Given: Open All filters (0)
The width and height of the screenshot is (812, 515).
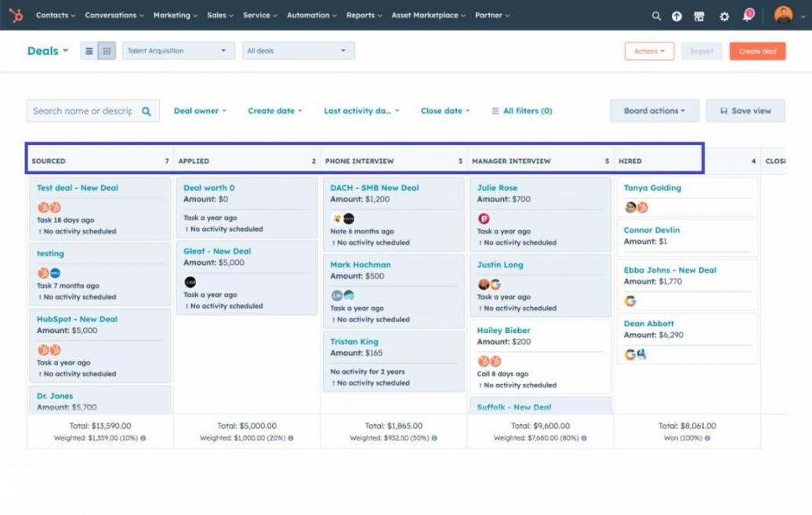Looking at the screenshot, I should pos(522,111).
